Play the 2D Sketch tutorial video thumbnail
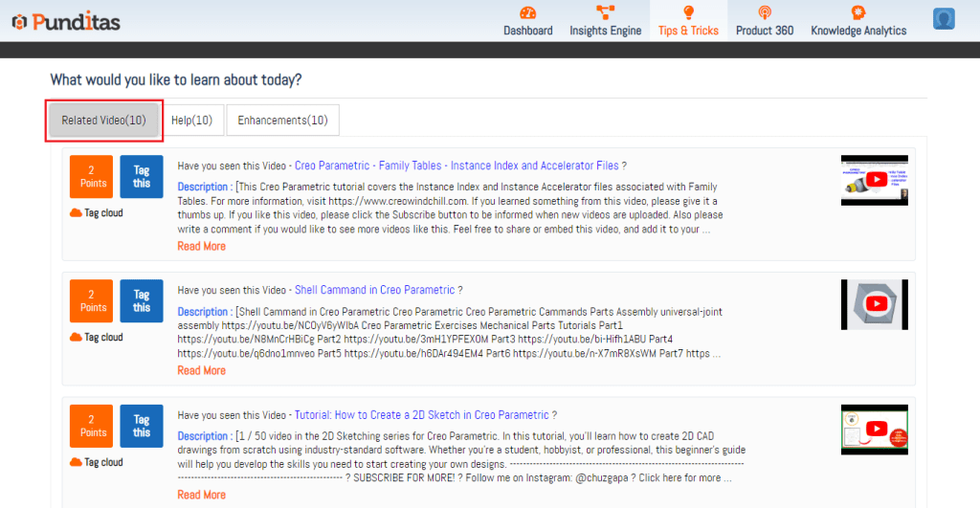The height and width of the screenshot is (508, 980). click(874, 430)
